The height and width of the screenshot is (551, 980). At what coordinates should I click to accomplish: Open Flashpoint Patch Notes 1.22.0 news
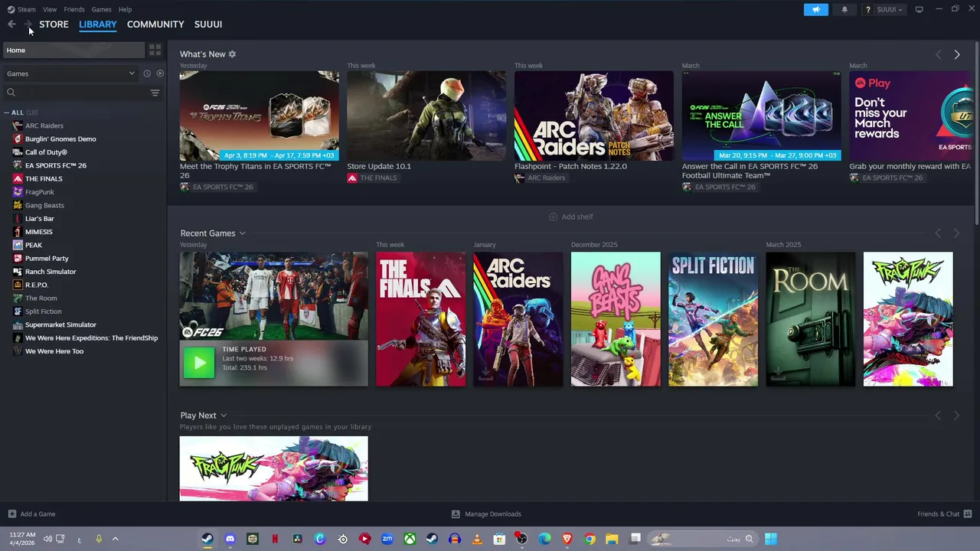tap(594, 116)
